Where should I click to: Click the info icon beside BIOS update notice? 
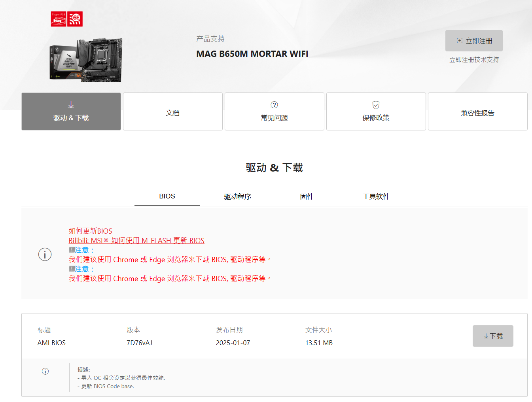tap(45, 255)
